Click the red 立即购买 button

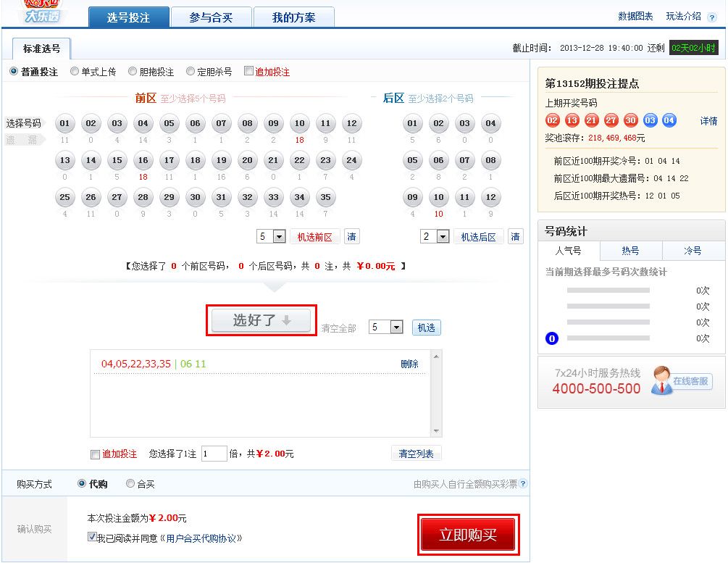pyautogui.click(x=468, y=535)
